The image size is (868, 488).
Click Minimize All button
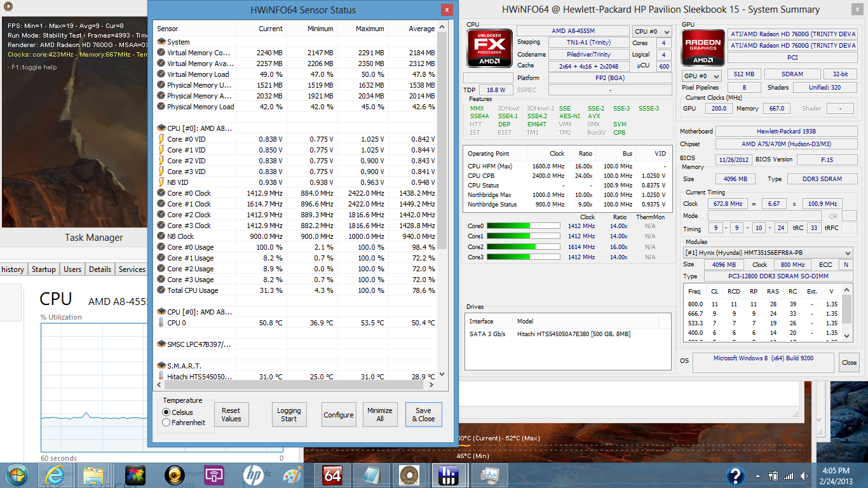point(380,415)
